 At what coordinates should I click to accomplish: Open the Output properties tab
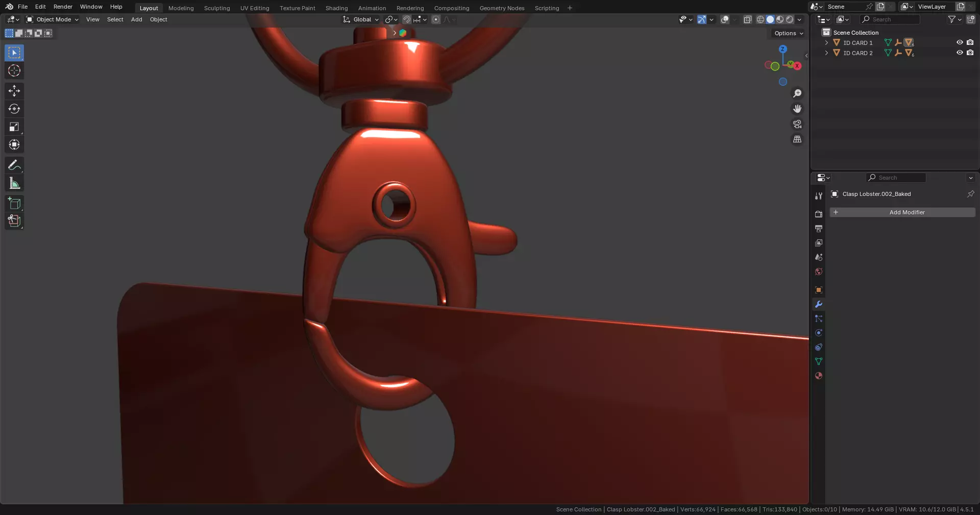819,229
